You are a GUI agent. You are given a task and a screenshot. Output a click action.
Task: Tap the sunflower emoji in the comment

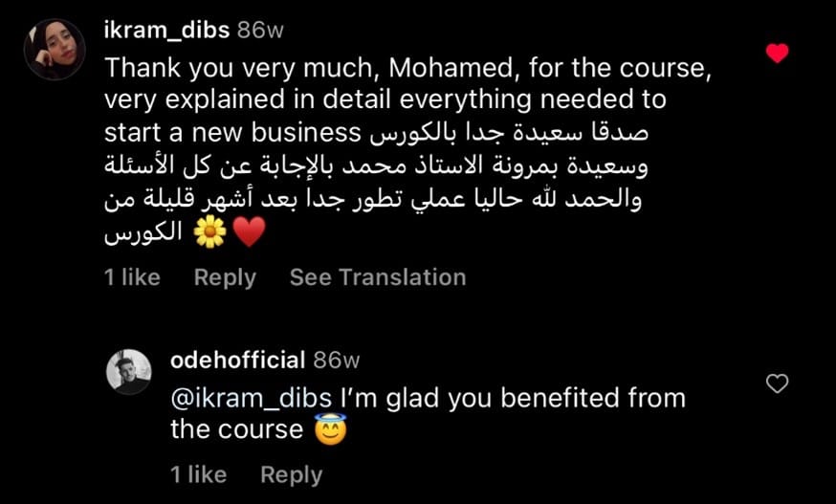tap(209, 232)
